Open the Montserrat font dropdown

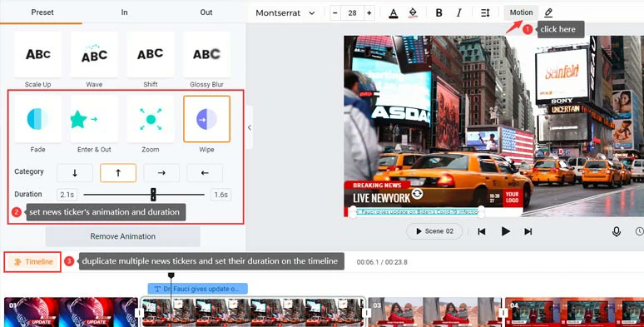285,13
